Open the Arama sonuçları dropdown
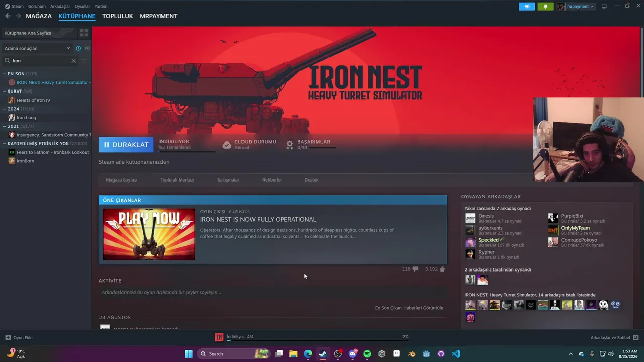The width and height of the screenshot is (644, 362). point(37,48)
